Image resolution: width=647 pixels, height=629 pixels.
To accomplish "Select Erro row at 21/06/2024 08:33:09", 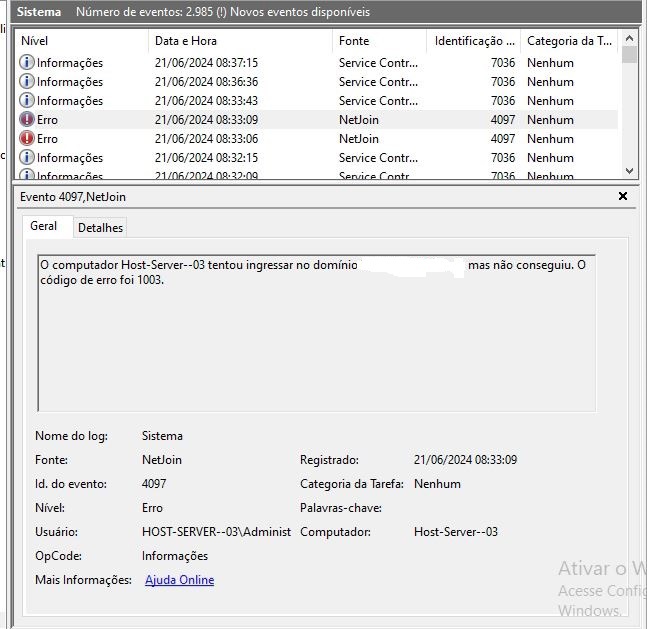I will point(316,120).
